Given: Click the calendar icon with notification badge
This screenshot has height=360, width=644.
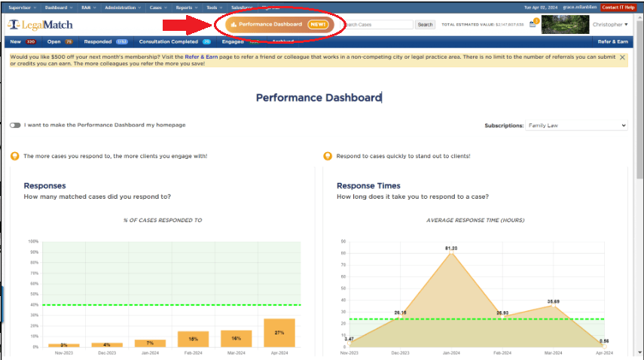Looking at the screenshot, I should click(x=533, y=24).
